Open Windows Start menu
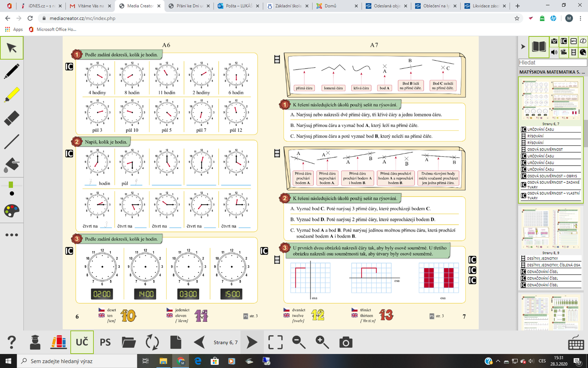This screenshot has height=368, width=588. pos(8,361)
